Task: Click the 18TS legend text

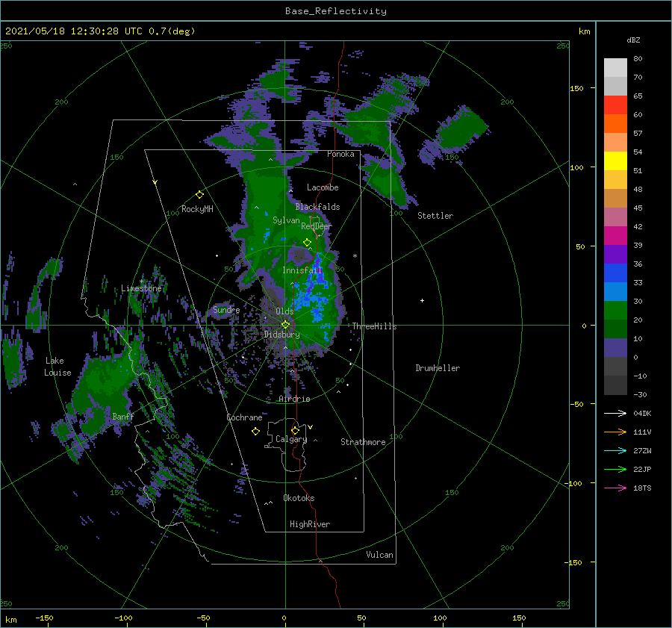Action: [642, 488]
